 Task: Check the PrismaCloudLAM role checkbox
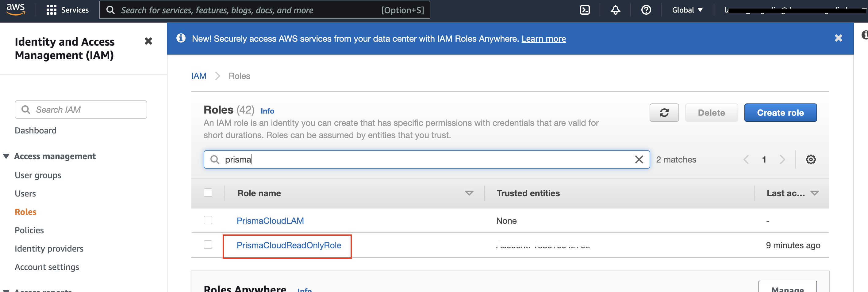pyautogui.click(x=208, y=220)
